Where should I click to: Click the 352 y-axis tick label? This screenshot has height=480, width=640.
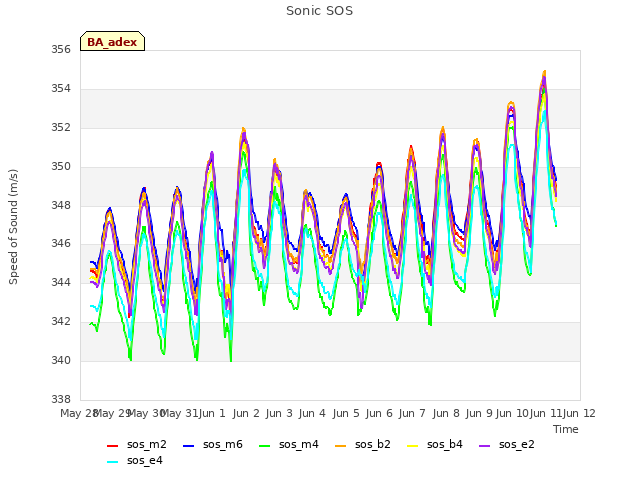[x=61, y=128]
